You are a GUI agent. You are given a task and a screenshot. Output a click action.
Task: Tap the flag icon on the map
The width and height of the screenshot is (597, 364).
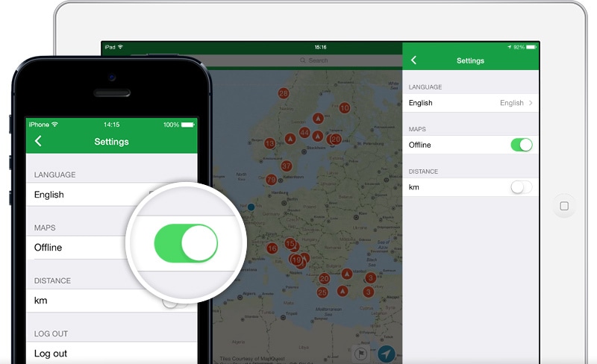[360, 354]
